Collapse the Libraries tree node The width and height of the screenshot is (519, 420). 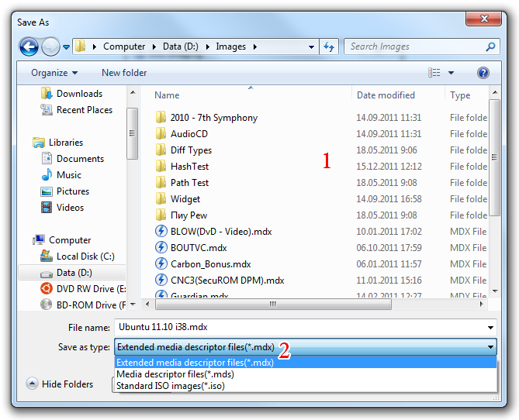point(27,143)
